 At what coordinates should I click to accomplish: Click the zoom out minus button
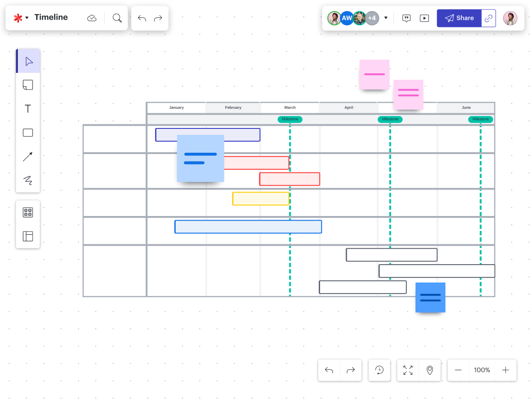click(x=458, y=370)
